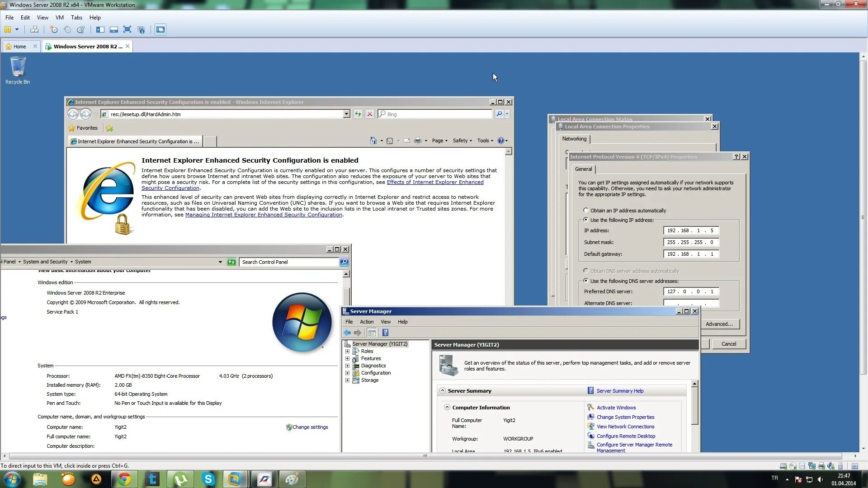Click the IE Home icon in command bar
Viewport: 868px width, 488px height.
(x=373, y=141)
